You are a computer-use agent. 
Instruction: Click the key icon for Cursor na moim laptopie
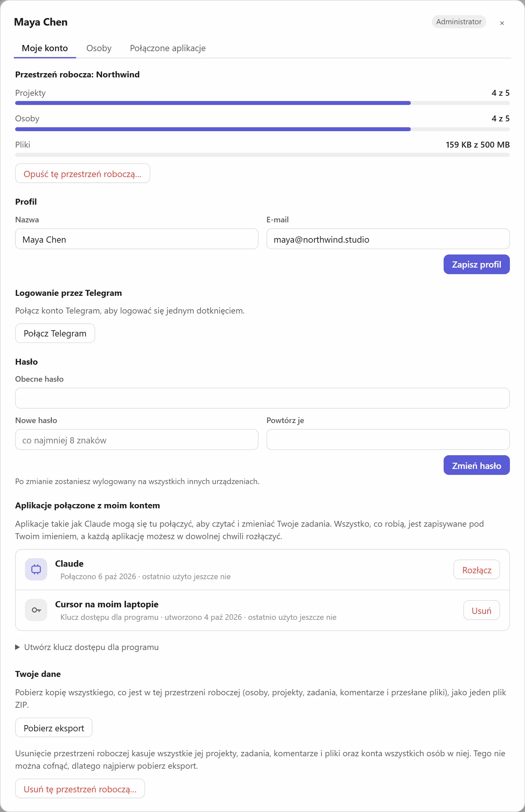coord(36,610)
